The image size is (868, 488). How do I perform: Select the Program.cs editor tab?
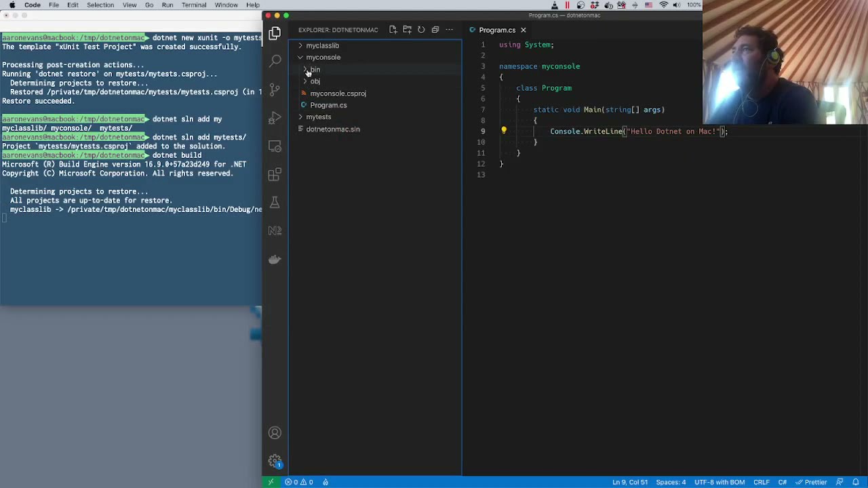click(497, 30)
